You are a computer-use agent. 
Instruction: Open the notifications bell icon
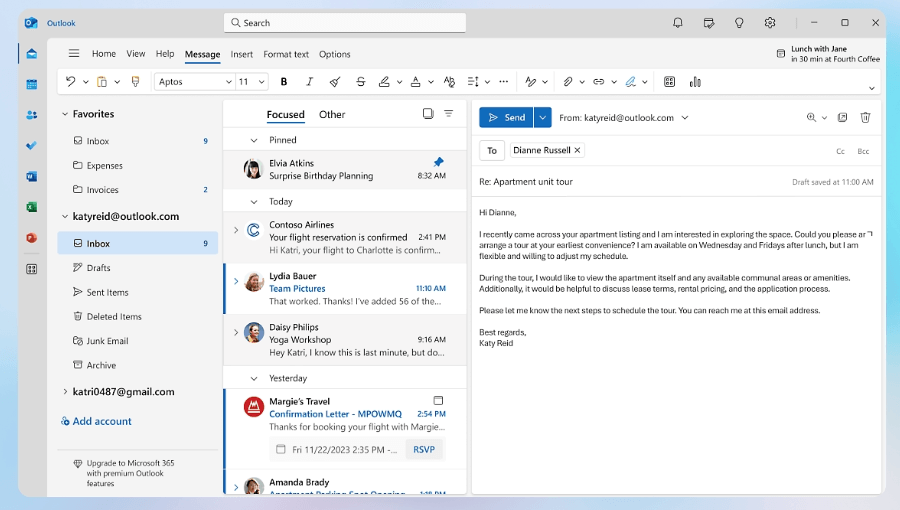678,22
